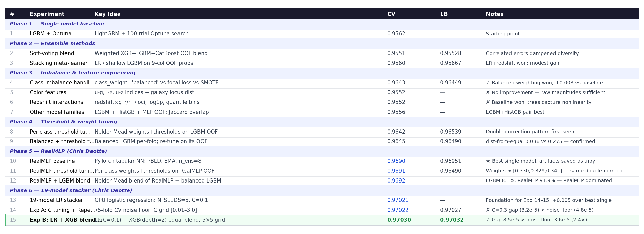The height and width of the screenshot is (234, 644).
Task: Click the 'RealMLP baseline' experiment name
Action: pos(52,161)
